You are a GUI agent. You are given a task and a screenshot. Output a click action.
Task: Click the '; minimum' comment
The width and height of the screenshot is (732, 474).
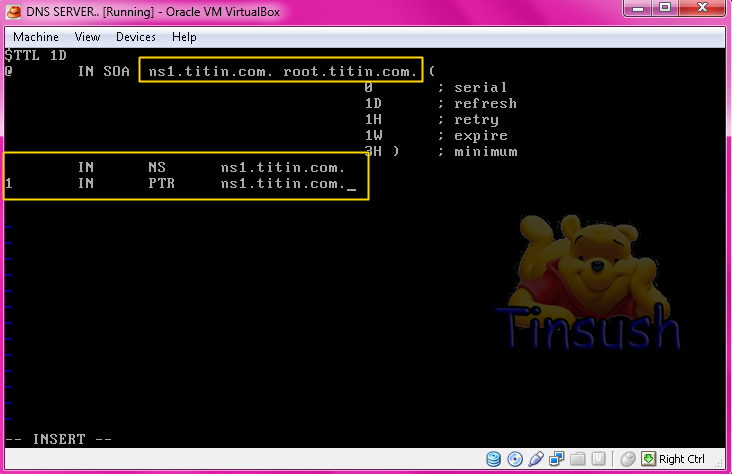pyautogui.click(x=478, y=152)
